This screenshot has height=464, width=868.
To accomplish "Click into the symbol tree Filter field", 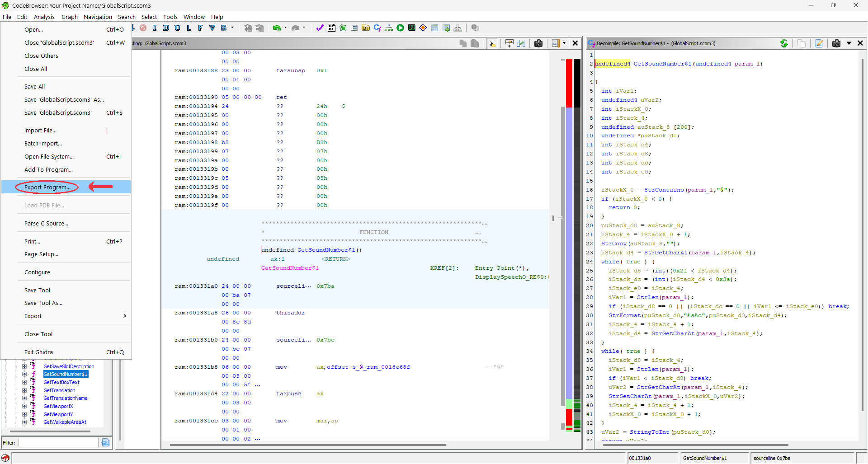I will pos(58,443).
